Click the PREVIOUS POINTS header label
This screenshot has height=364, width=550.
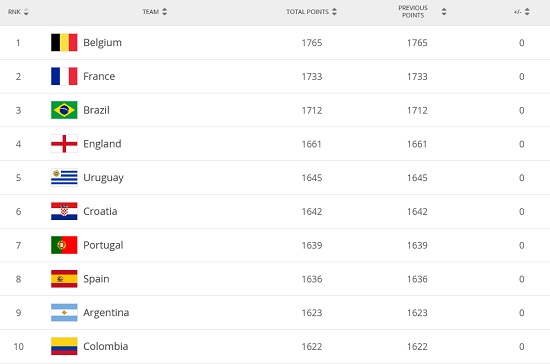[x=413, y=12]
